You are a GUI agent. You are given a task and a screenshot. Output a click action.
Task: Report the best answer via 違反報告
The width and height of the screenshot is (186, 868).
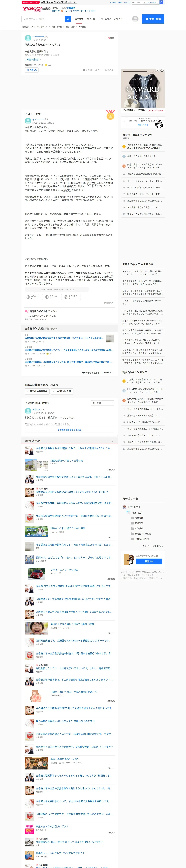pyautogui.click(x=108, y=303)
